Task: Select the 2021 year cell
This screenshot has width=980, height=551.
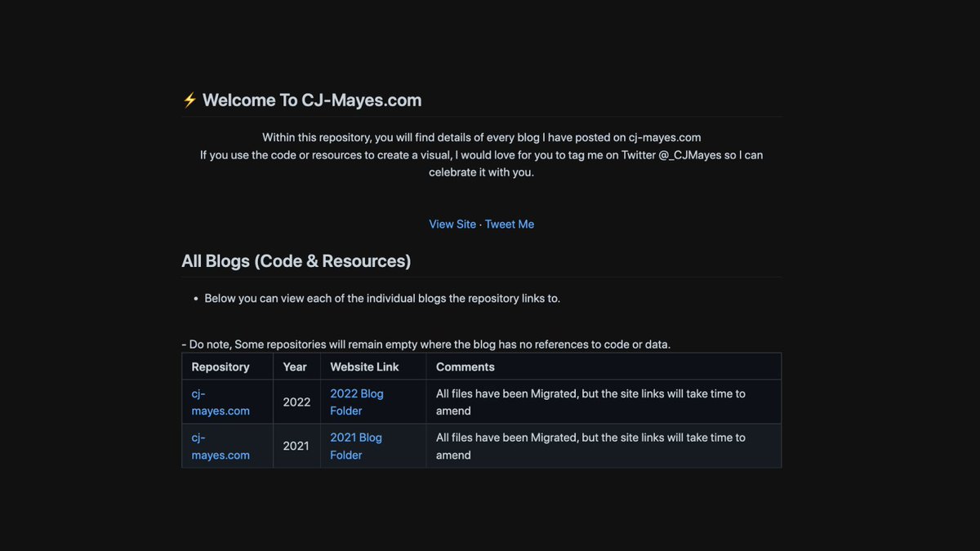Action: 296,446
